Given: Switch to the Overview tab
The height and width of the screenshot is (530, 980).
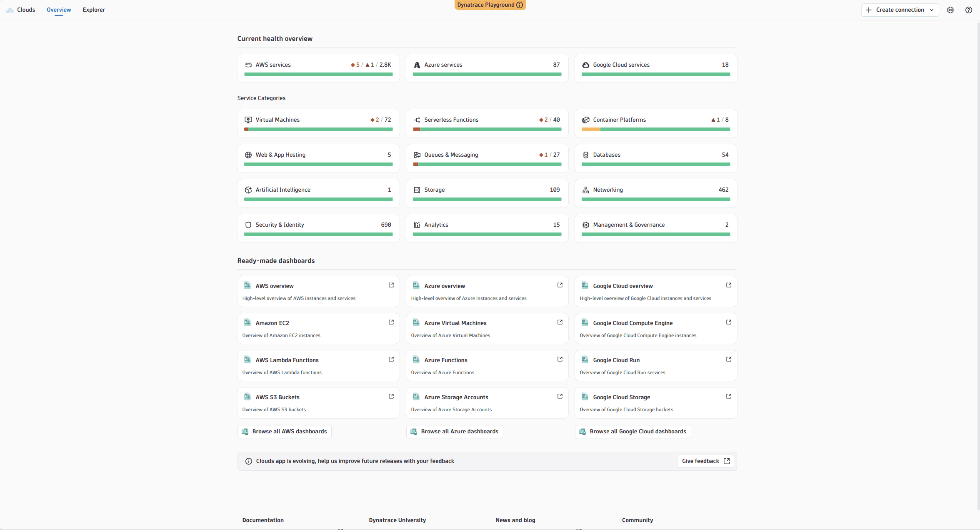Looking at the screenshot, I should pyautogui.click(x=59, y=10).
